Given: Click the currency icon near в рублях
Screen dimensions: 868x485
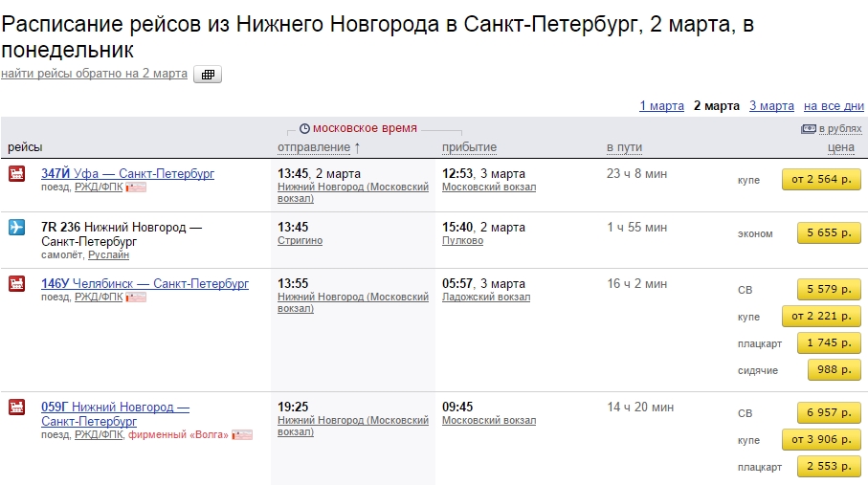Looking at the screenshot, I should tap(808, 128).
